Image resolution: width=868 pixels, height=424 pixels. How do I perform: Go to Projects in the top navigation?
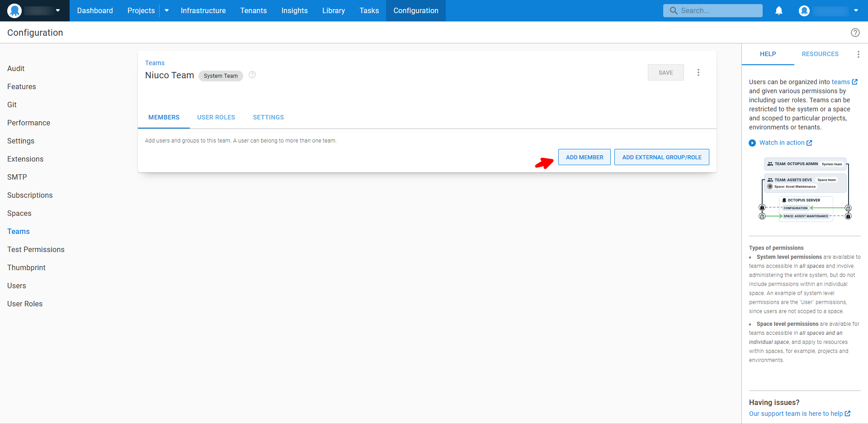pos(141,10)
